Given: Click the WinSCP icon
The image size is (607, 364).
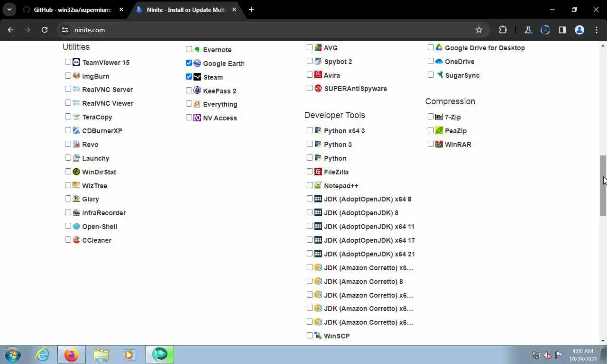Looking at the screenshot, I should click(318, 336).
